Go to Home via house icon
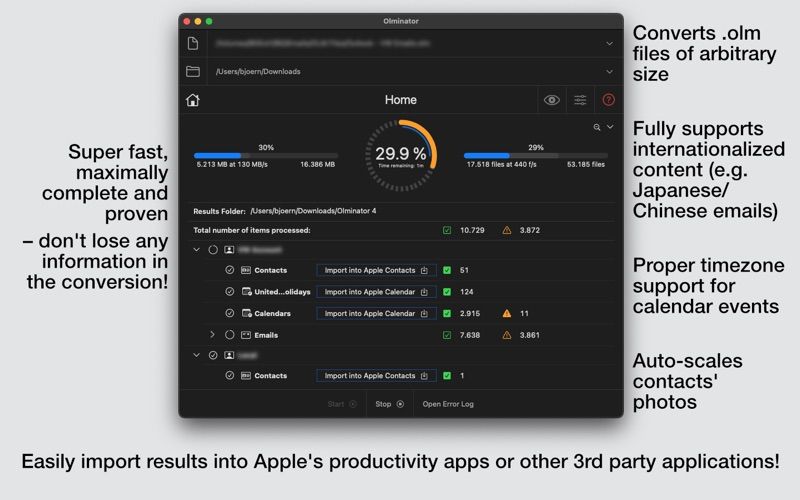Image resolution: width=800 pixels, height=500 pixels. (x=193, y=100)
